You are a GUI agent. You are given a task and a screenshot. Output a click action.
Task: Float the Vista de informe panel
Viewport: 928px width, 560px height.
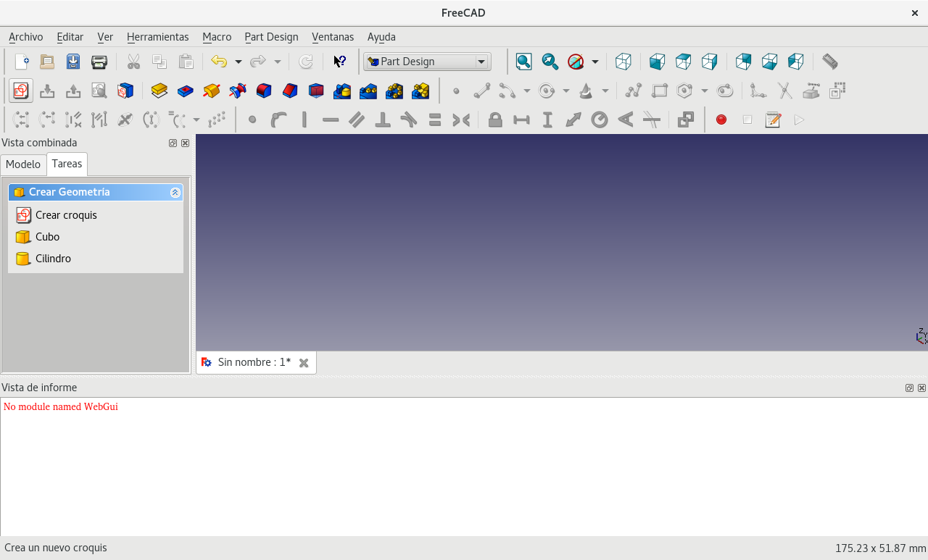(909, 388)
